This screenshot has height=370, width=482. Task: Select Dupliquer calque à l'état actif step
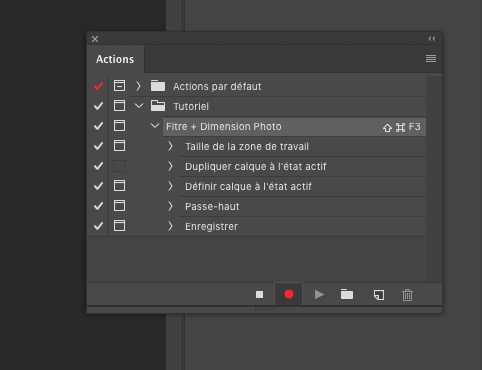(255, 167)
